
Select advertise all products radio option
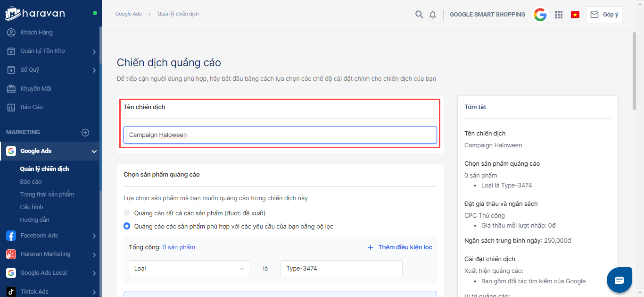pos(127,213)
